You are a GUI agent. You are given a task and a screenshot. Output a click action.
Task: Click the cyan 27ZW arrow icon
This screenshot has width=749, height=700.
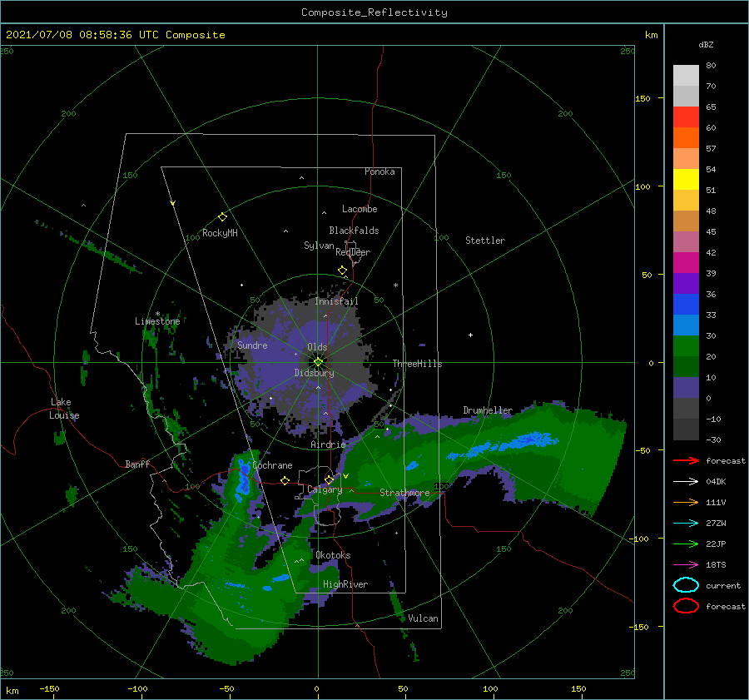click(x=686, y=523)
